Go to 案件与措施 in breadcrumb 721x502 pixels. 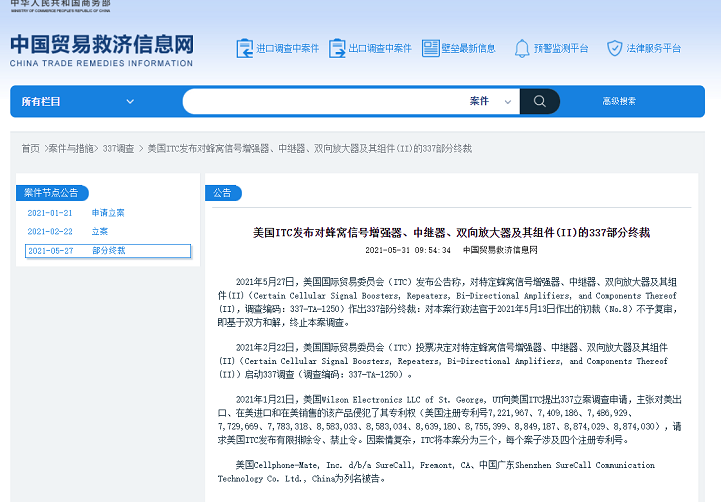pyautogui.click(x=71, y=148)
